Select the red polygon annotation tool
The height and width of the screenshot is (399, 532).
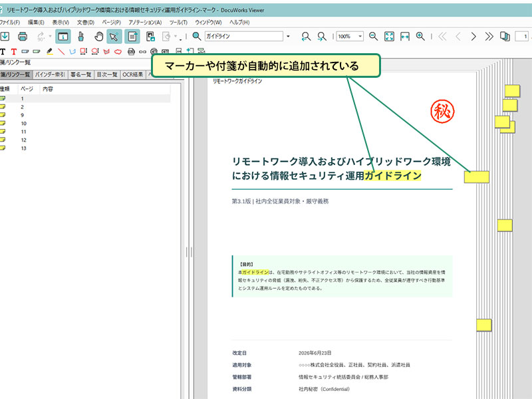point(106,52)
